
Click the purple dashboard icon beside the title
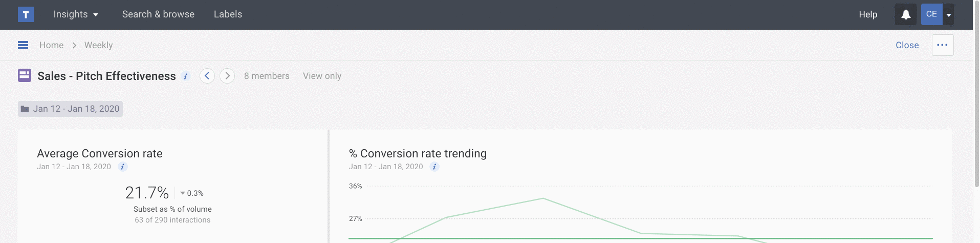[25, 76]
